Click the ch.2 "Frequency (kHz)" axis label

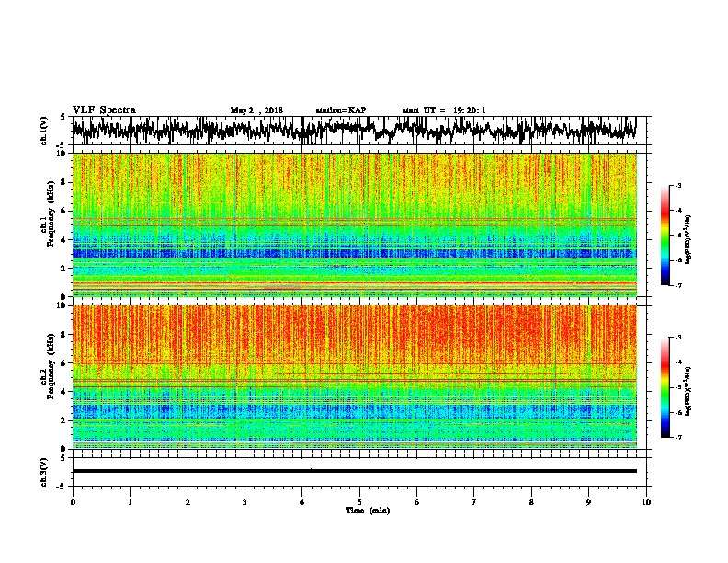(51, 366)
